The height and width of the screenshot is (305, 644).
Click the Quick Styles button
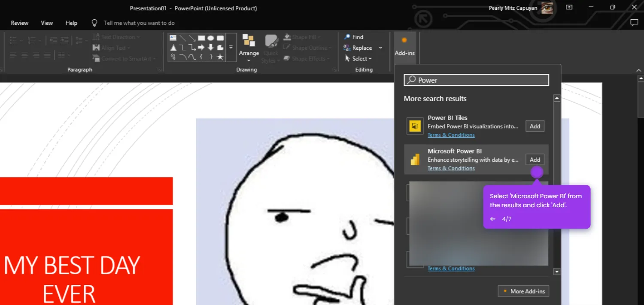pos(271,49)
